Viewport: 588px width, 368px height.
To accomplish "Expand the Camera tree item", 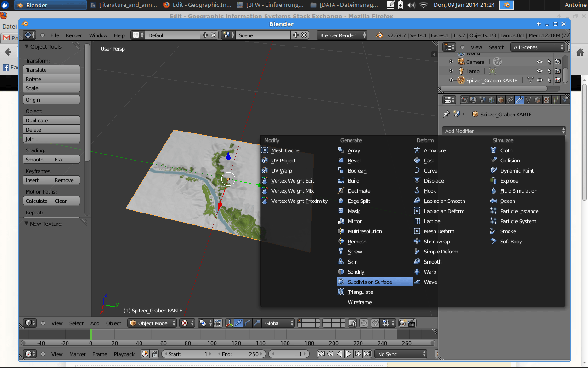I will (451, 62).
